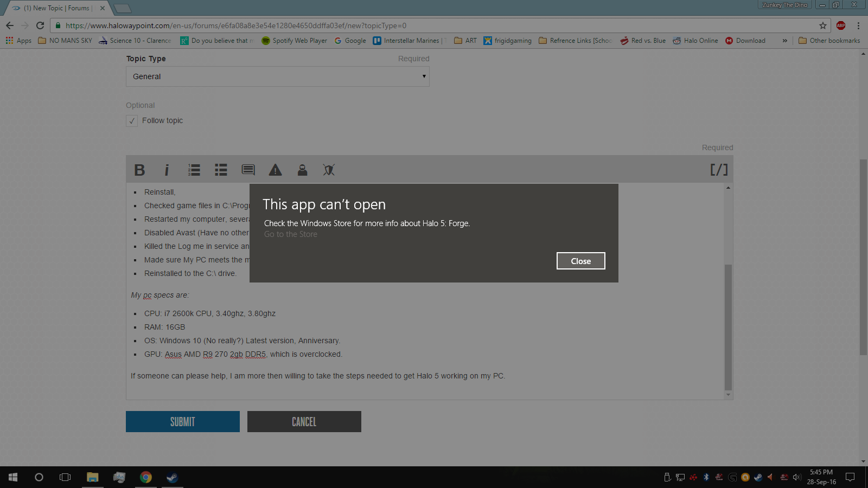Insert a quote block using the speech icon
868x488 pixels.
coord(248,170)
